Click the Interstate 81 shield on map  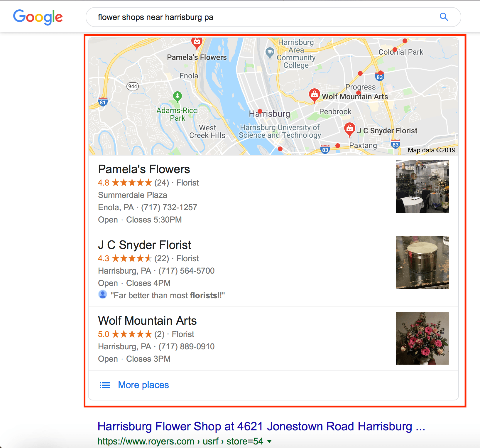(x=102, y=102)
